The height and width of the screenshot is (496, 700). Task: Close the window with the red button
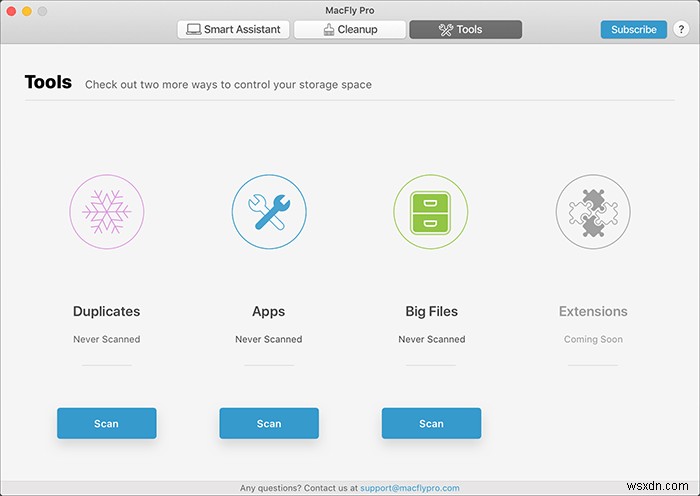(x=11, y=11)
